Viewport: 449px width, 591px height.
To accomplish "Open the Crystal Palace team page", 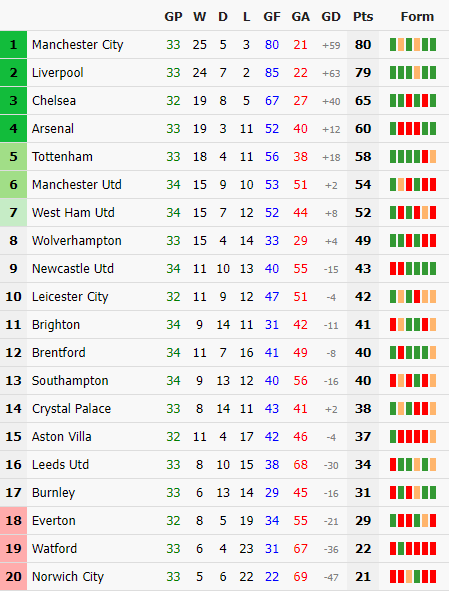I will coord(71,409).
